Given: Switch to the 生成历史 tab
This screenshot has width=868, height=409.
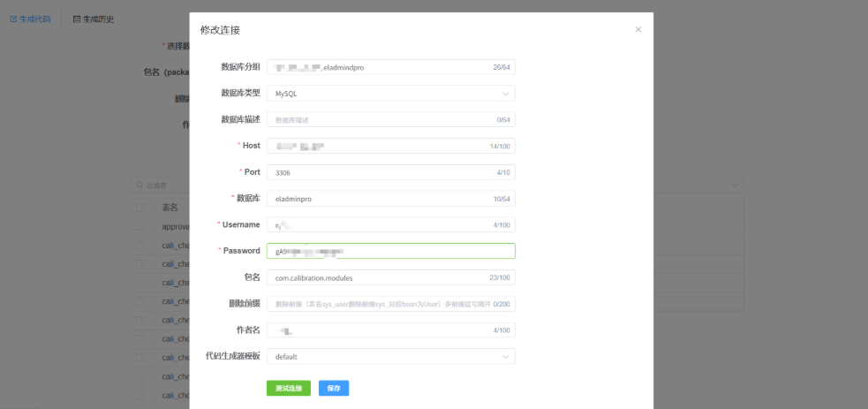Looking at the screenshot, I should coord(93,19).
